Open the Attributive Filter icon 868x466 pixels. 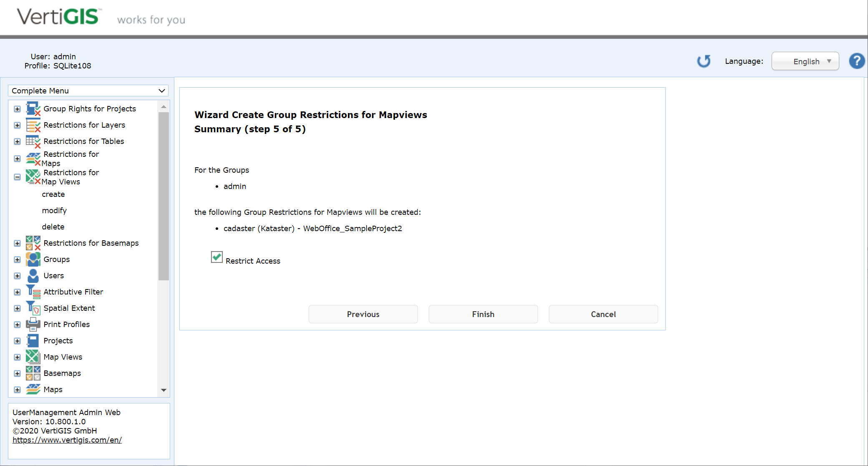pyautogui.click(x=33, y=292)
